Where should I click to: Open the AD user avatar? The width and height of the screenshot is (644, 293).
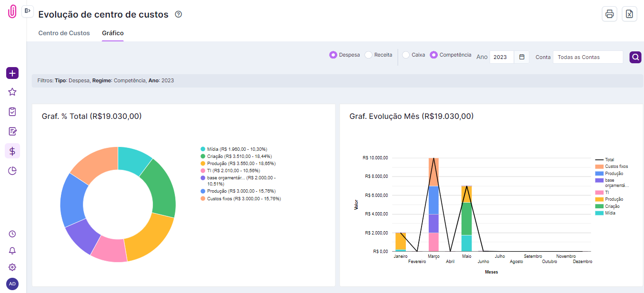click(x=12, y=284)
